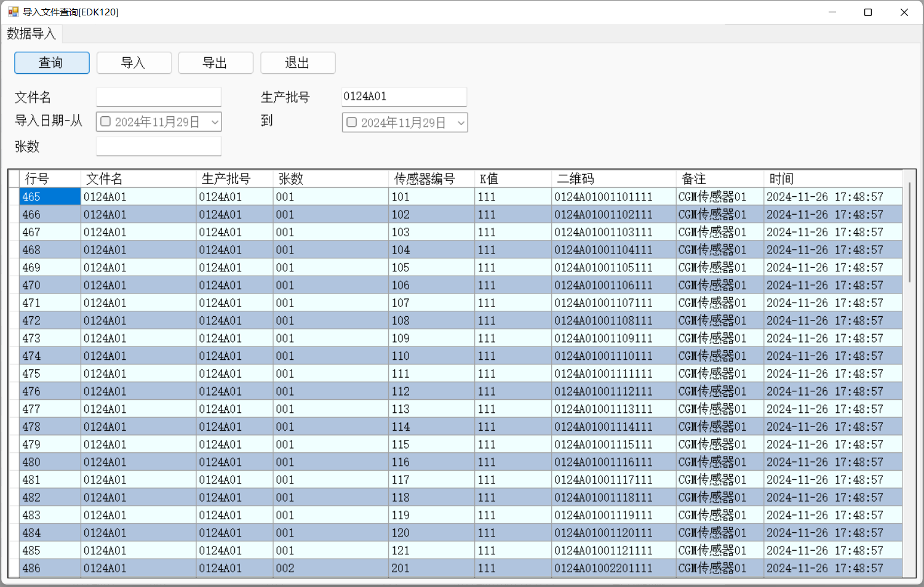This screenshot has width=924, height=587.
Task: Focus the 生产批号 input showing 0124A01
Action: [x=404, y=97]
